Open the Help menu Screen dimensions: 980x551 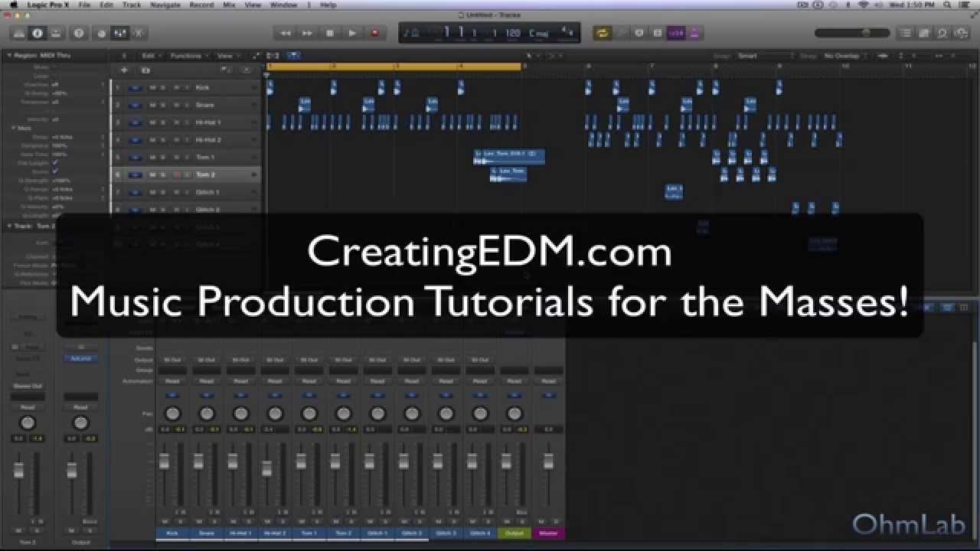(328, 5)
